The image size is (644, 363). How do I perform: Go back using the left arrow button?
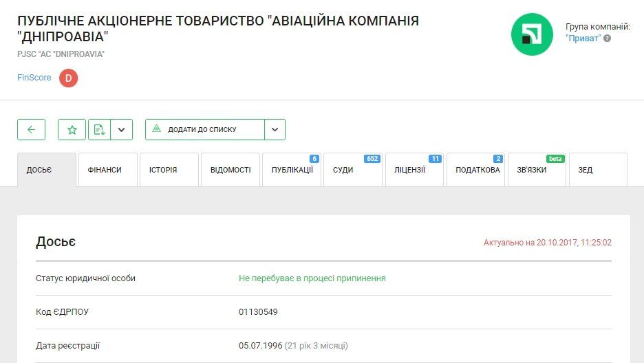pyautogui.click(x=31, y=129)
